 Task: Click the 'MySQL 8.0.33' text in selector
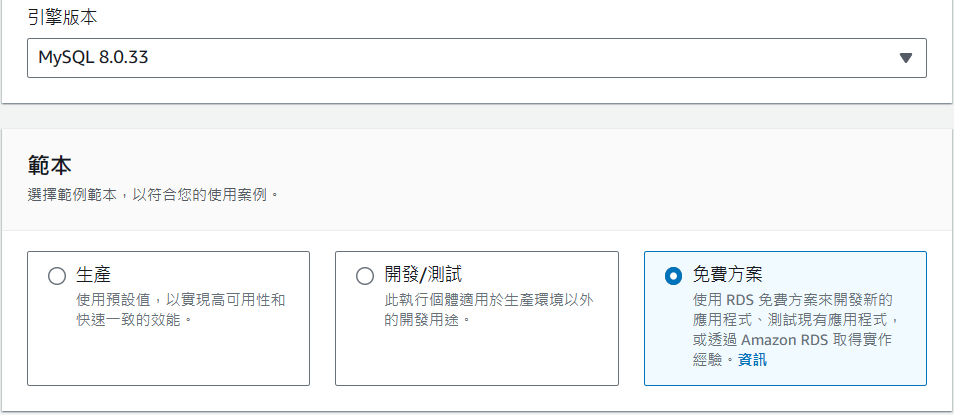(93, 58)
